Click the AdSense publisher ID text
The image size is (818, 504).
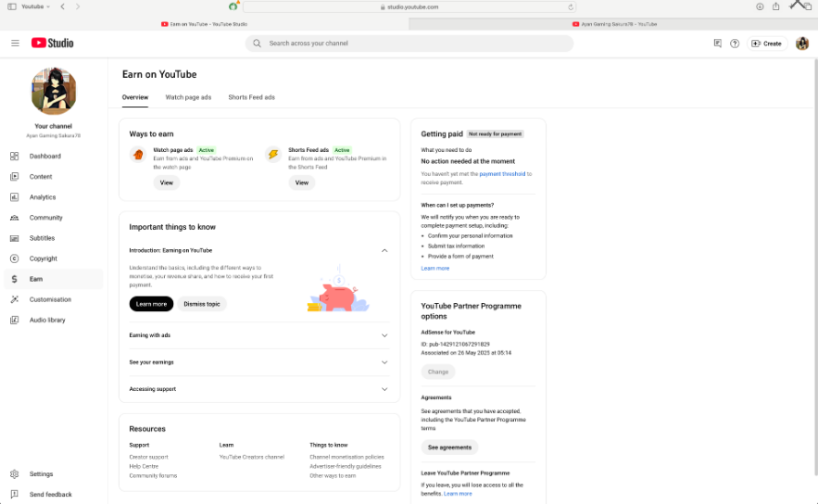455,345
